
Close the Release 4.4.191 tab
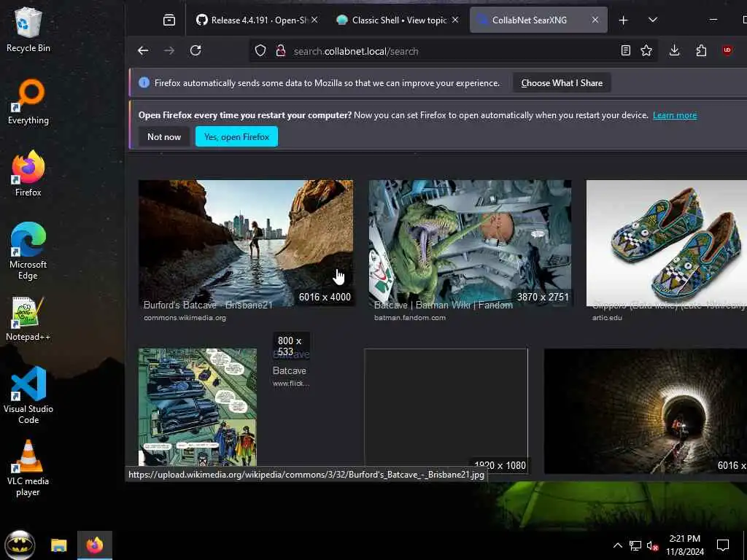tap(314, 20)
